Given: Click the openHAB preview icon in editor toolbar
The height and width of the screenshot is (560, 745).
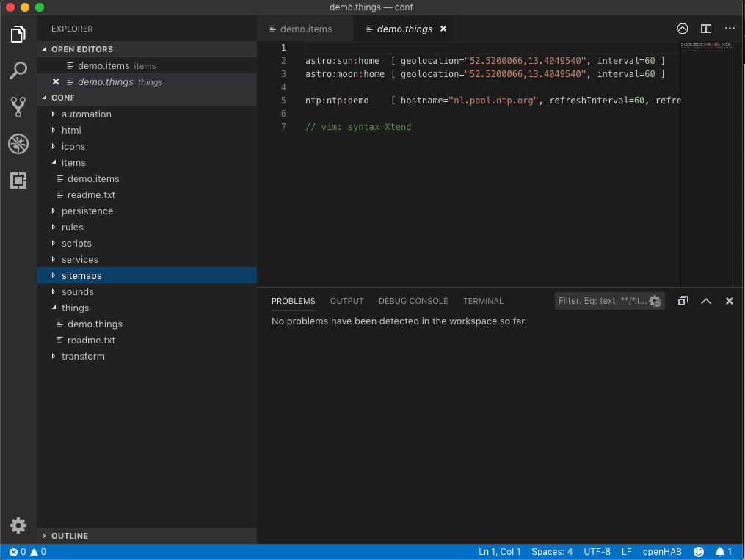Looking at the screenshot, I should 682,29.
